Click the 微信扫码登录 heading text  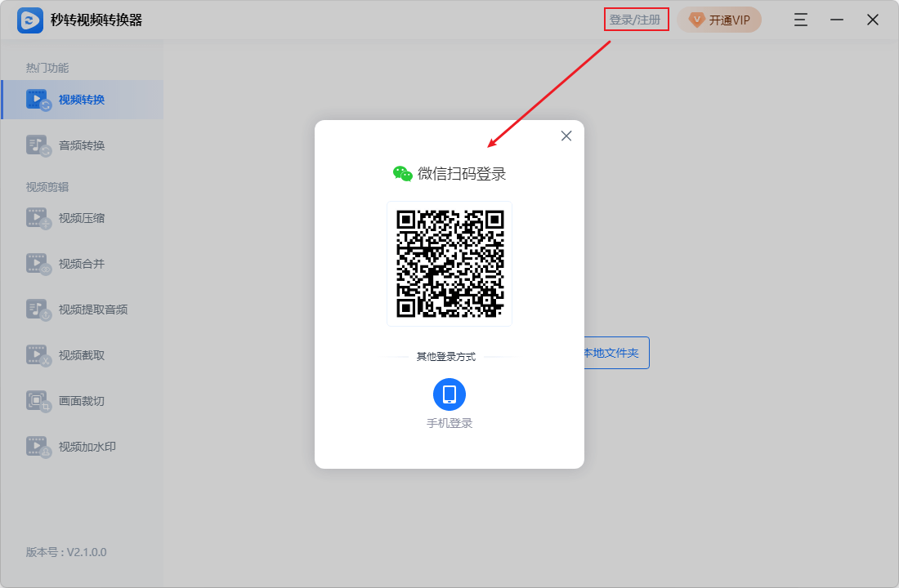click(462, 174)
